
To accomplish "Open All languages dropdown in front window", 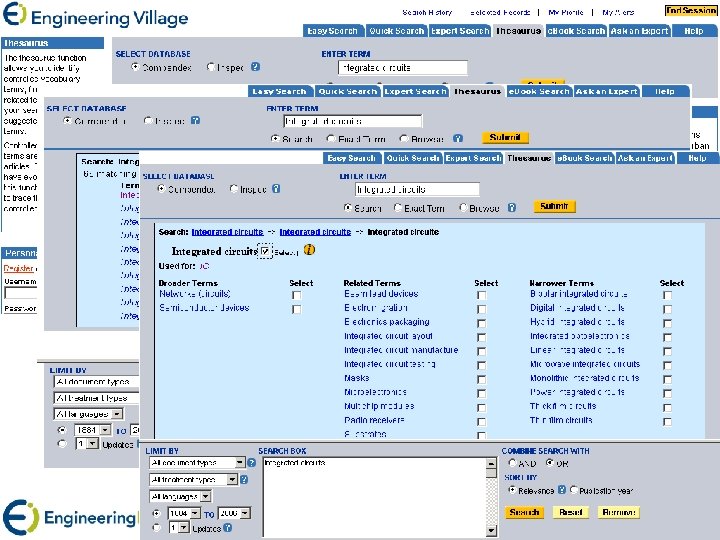I will 180,496.
